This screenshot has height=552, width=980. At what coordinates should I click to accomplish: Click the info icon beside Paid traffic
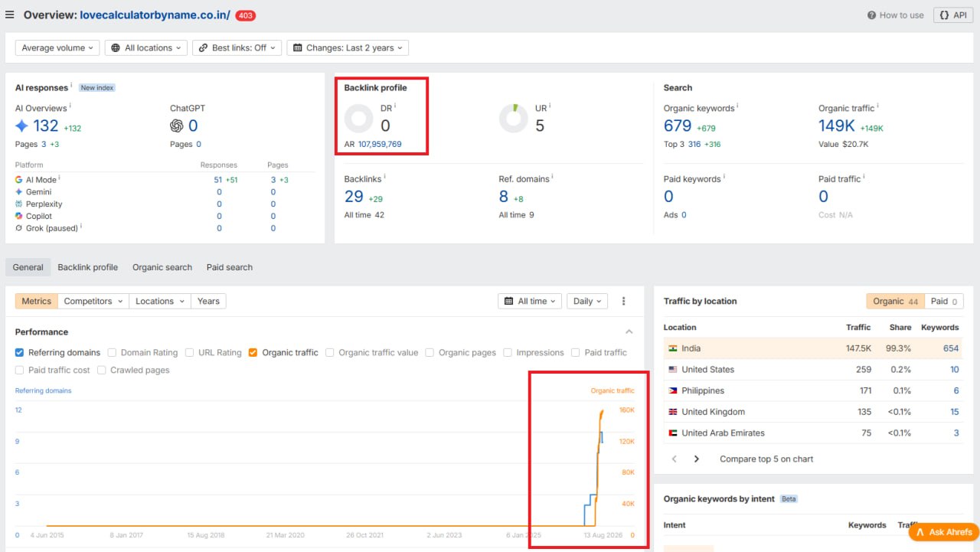[864, 177]
